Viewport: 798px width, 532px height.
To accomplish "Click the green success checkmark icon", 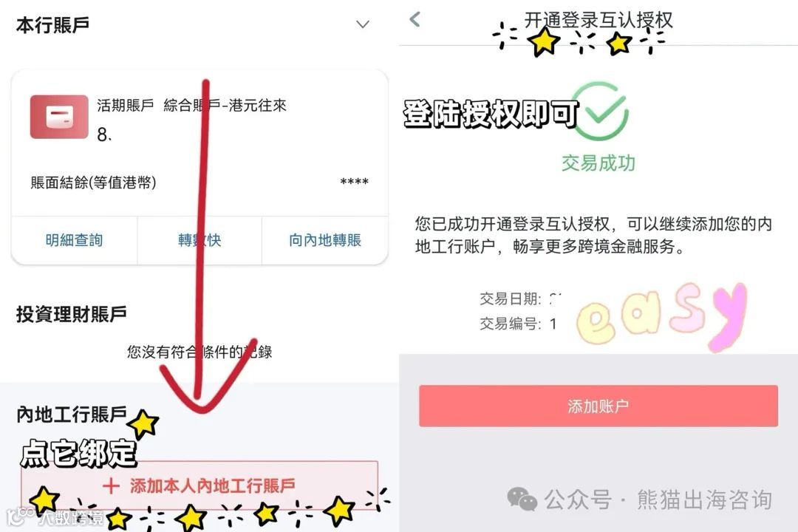I will (x=601, y=111).
